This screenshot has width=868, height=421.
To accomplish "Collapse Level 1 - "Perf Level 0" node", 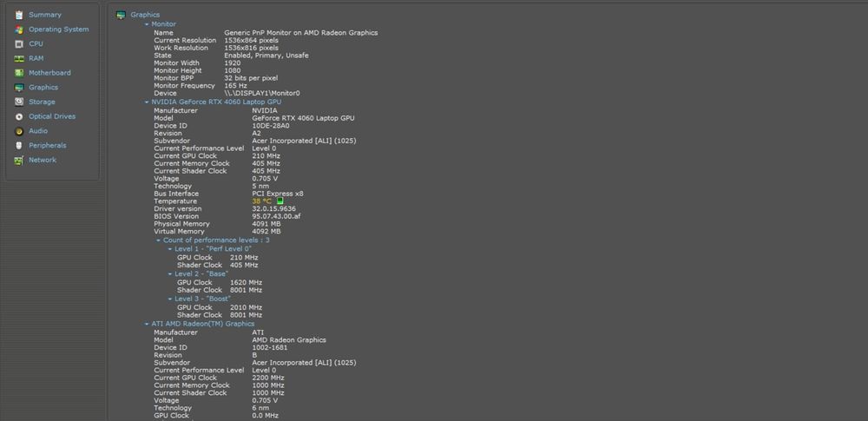I will click(170, 249).
